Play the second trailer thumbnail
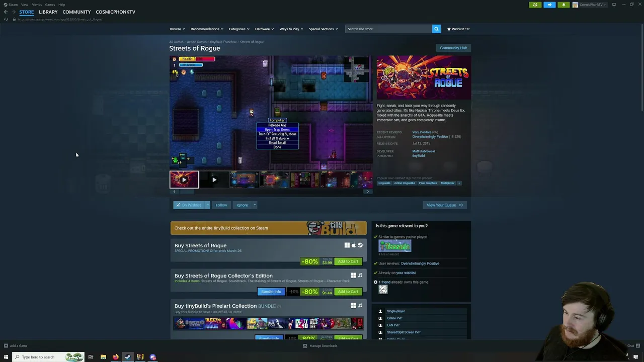 (214, 179)
